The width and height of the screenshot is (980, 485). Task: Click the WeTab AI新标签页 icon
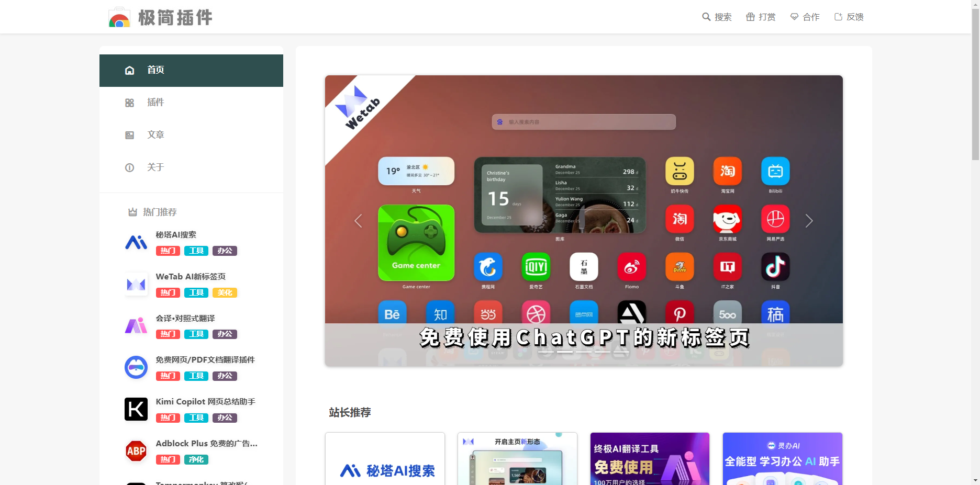click(136, 284)
